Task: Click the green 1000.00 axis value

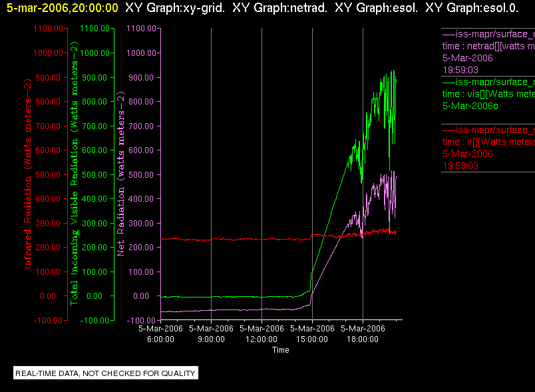Action: coord(95,53)
